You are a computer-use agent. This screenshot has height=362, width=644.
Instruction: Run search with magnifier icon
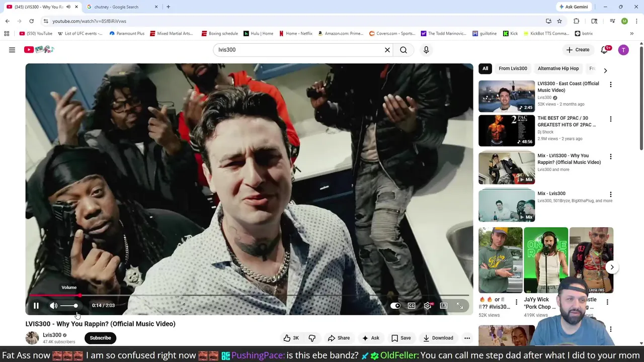tap(404, 50)
